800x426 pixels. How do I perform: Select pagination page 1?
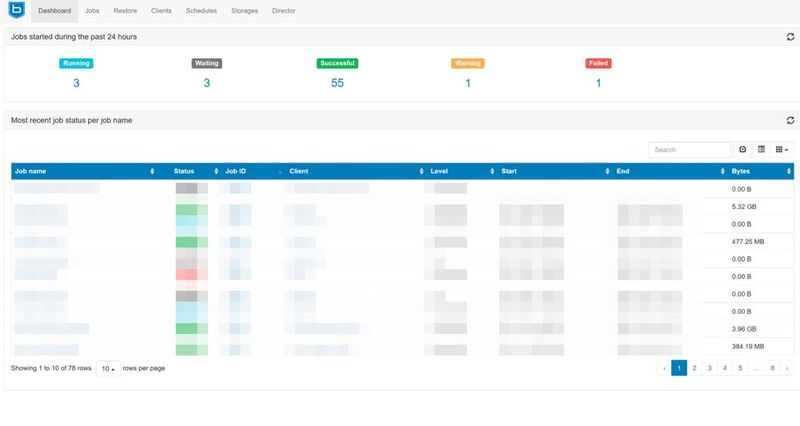pos(679,368)
